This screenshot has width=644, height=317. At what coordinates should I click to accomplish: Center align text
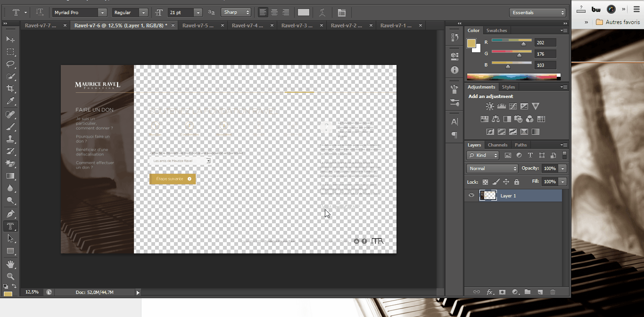coord(274,12)
